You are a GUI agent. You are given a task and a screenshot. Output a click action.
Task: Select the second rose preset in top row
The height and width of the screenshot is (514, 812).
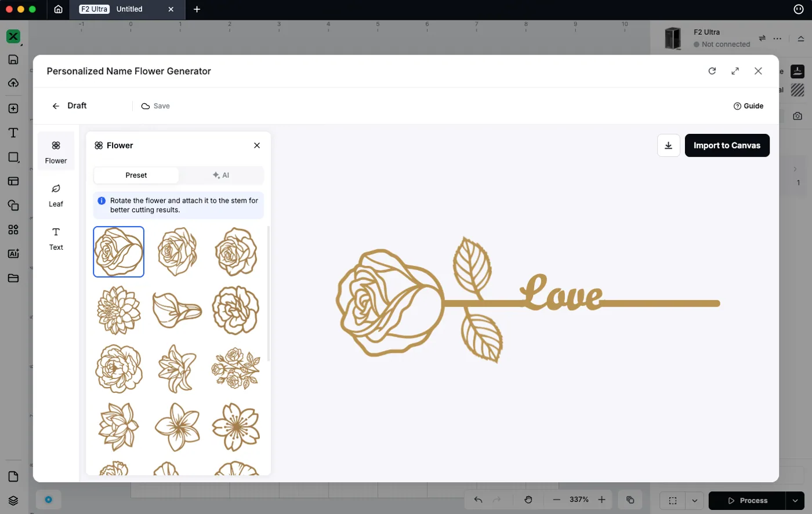click(177, 252)
